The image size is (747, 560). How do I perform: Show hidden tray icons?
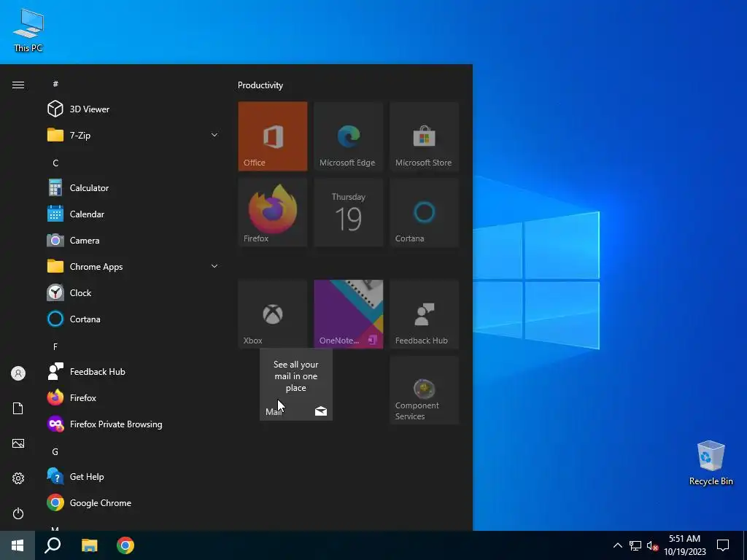(x=617, y=545)
